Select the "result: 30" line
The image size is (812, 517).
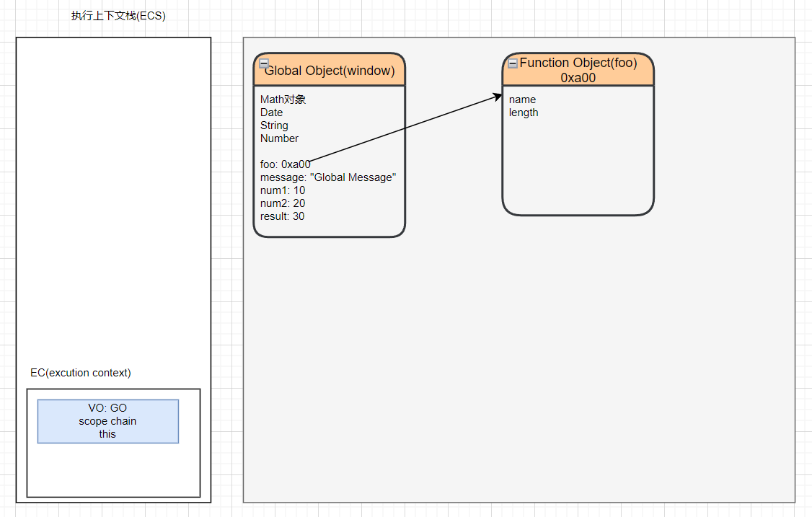[282, 216]
